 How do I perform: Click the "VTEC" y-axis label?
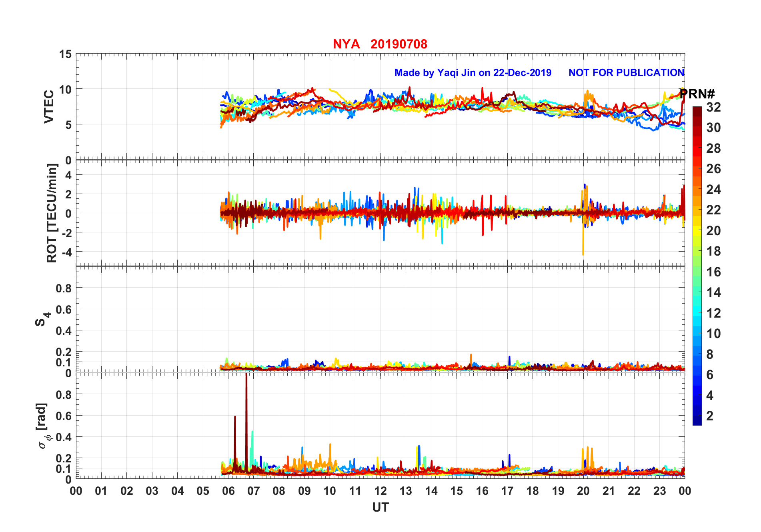(x=49, y=107)
